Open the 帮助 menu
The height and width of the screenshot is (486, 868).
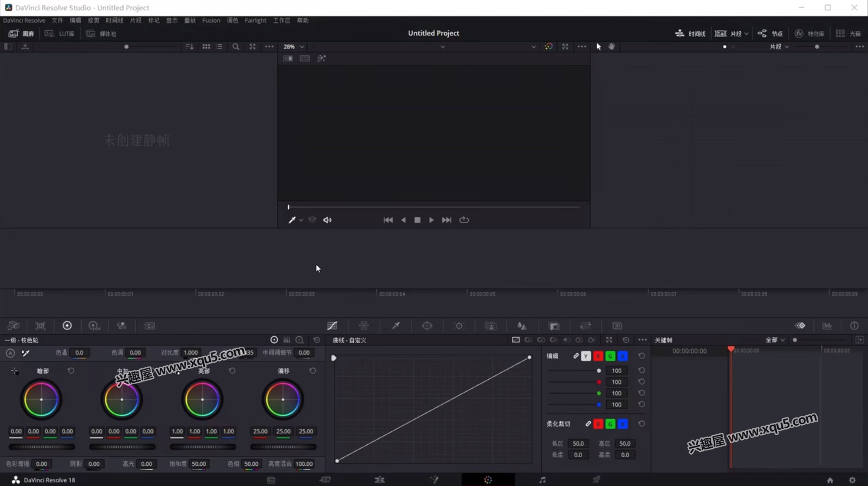coord(302,20)
